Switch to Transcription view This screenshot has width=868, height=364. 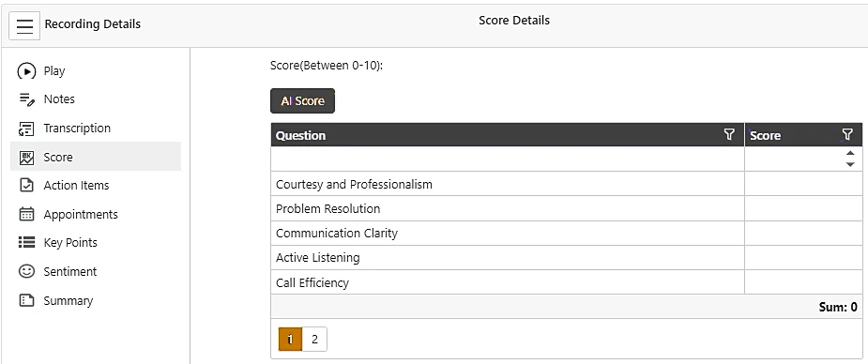pos(95,128)
